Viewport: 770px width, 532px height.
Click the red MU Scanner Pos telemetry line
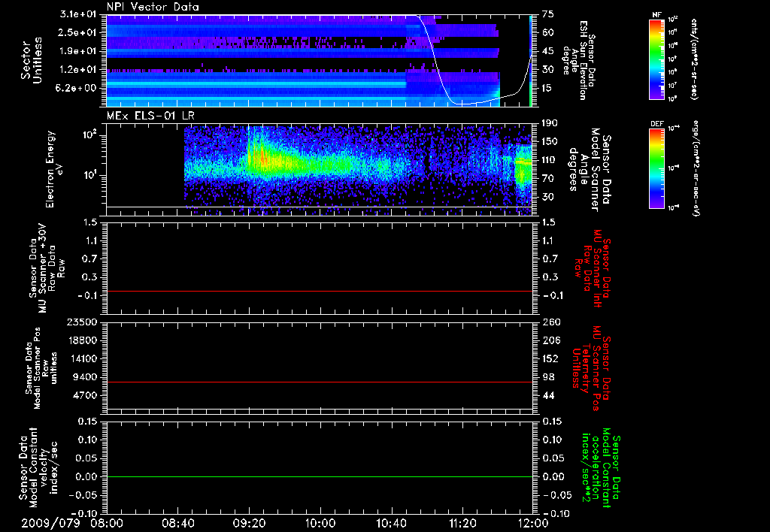coord(320,382)
